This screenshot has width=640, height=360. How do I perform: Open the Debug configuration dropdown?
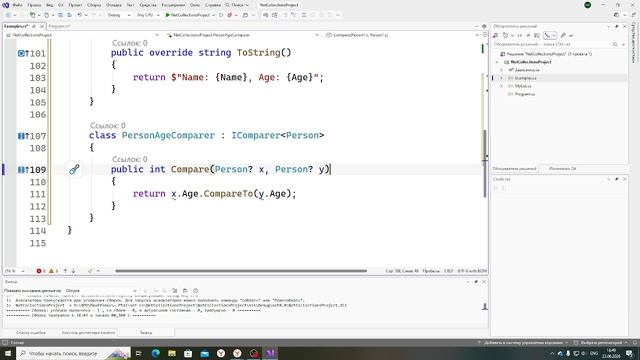(x=119, y=15)
